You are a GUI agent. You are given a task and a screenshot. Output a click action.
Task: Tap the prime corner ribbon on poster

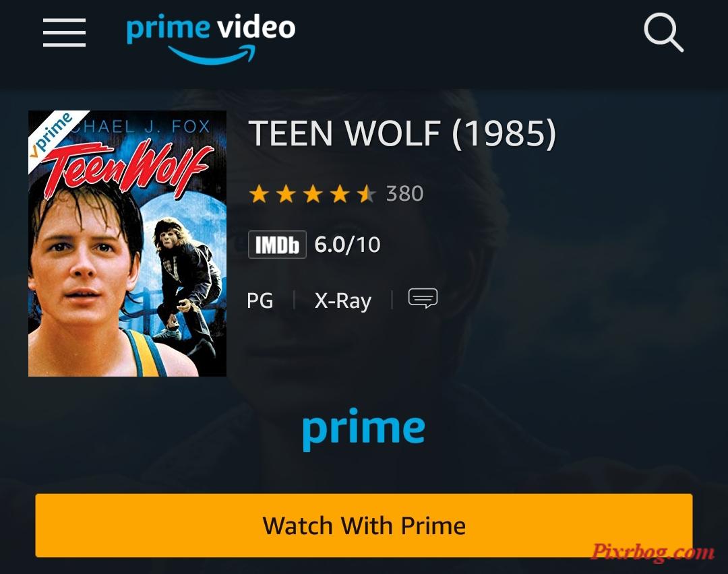click(x=53, y=135)
